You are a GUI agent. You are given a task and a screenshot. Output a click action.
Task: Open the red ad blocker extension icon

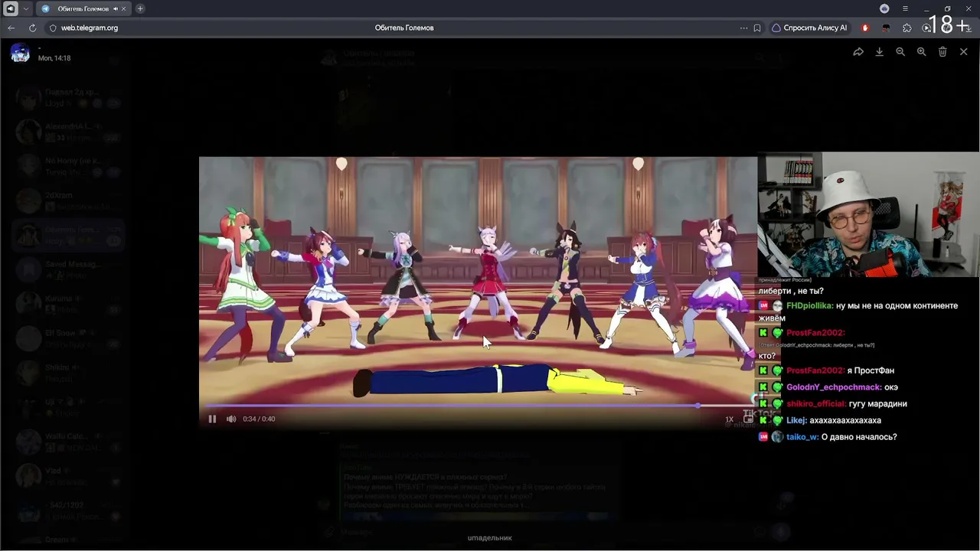865,28
